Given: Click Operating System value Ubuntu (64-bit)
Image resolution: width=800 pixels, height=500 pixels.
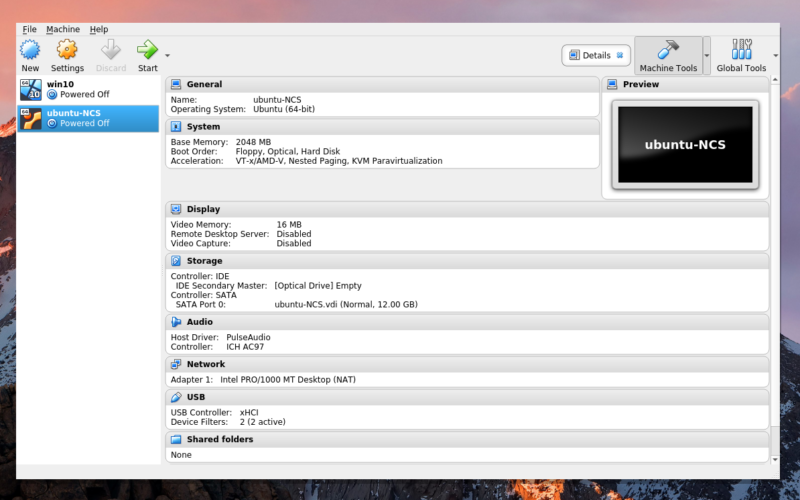Looking at the screenshot, I should pyautogui.click(x=284, y=109).
